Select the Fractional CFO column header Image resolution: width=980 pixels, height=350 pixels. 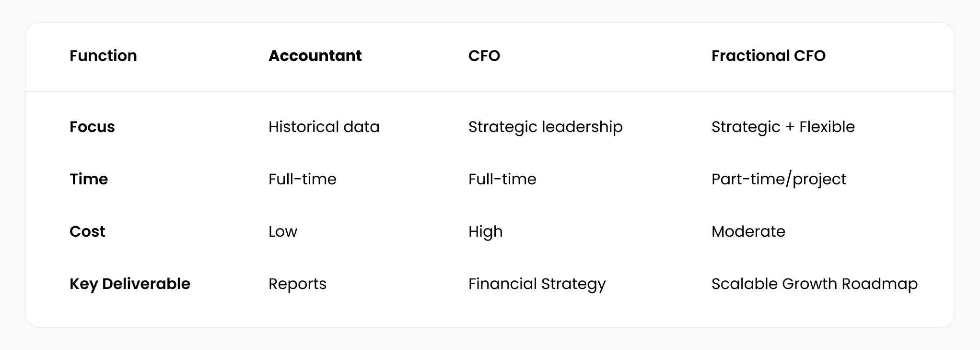[x=769, y=56]
